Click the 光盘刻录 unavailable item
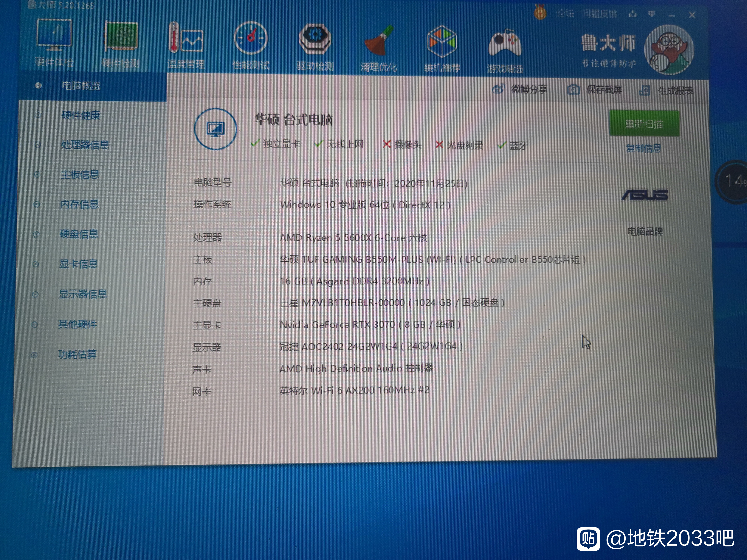 (x=459, y=145)
